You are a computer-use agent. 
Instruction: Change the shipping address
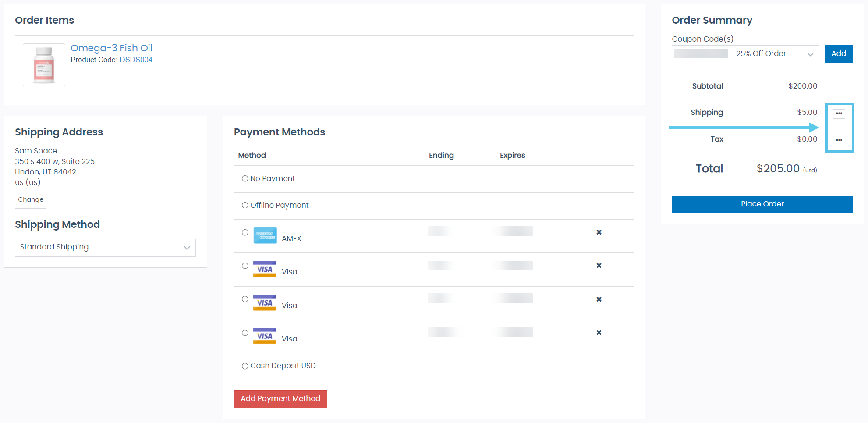pyautogui.click(x=31, y=200)
